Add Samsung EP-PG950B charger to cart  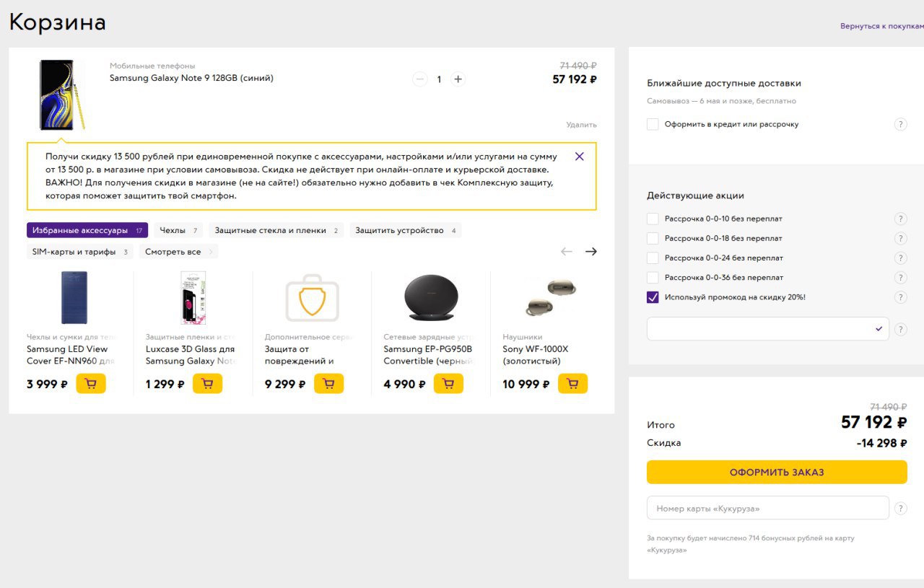coord(448,384)
